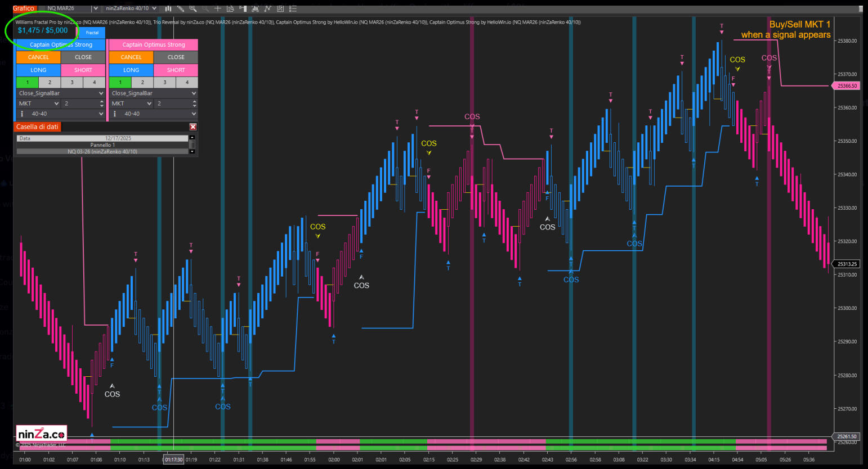Click the info icon beside left 40-40

click(x=22, y=114)
